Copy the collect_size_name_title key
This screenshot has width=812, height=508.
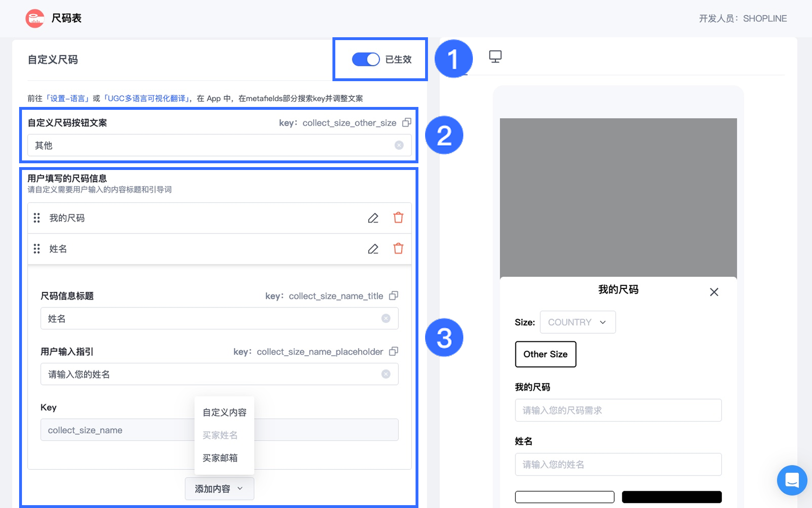394,296
